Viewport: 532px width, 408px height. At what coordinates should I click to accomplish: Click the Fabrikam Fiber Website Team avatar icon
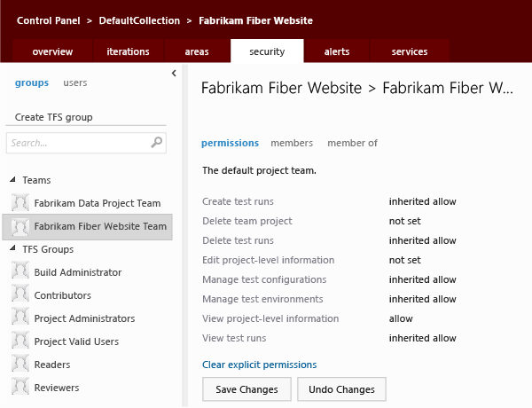click(x=20, y=226)
